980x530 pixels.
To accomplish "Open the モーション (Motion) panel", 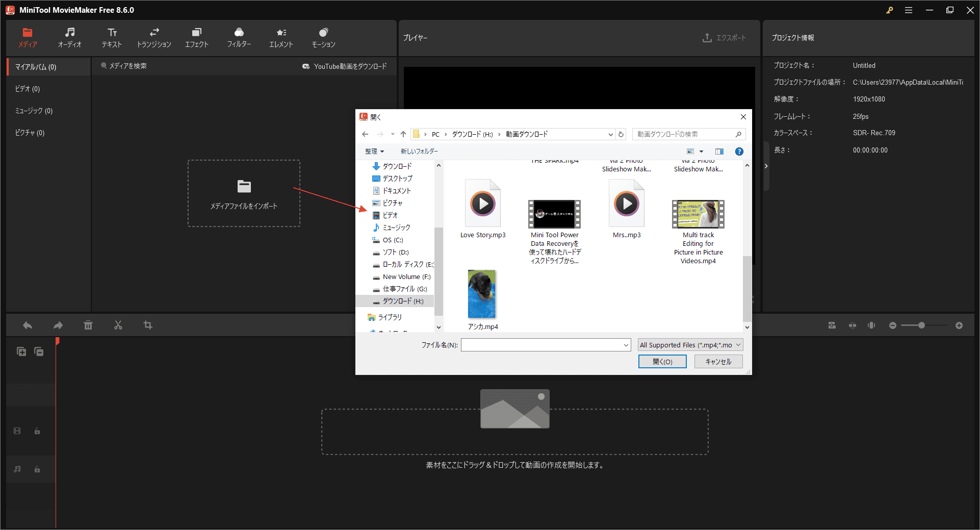I will pyautogui.click(x=323, y=37).
